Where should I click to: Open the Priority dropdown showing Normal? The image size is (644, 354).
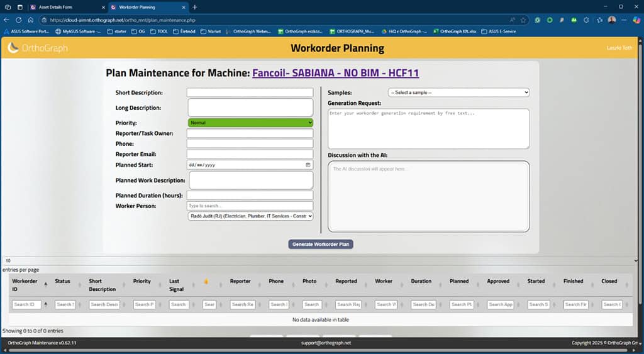(250, 123)
